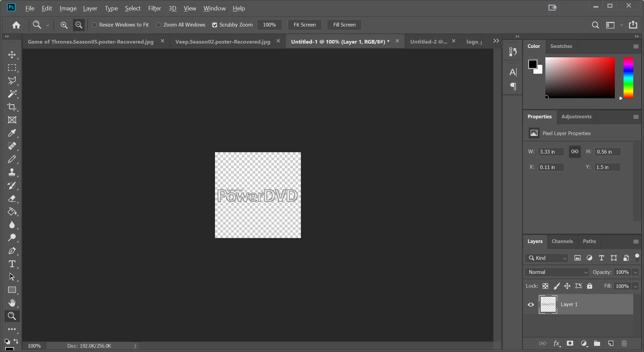Viewport: 644px width, 352px height.
Task: Select the History Brush tool
Action: (x=12, y=185)
